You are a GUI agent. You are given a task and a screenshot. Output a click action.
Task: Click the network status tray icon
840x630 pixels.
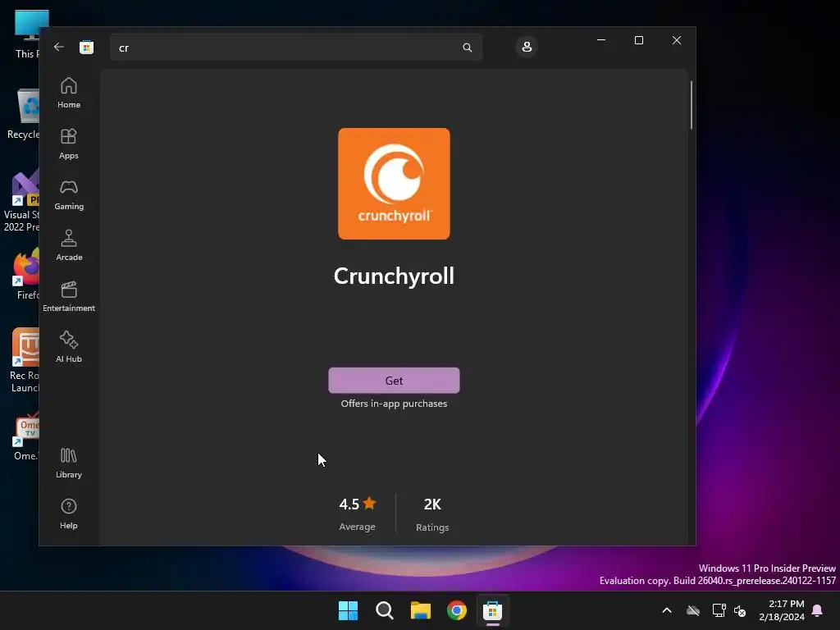point(719,610)
